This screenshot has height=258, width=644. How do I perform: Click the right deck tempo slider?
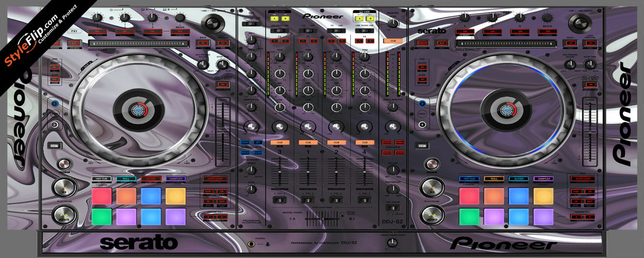click(591, 131)
